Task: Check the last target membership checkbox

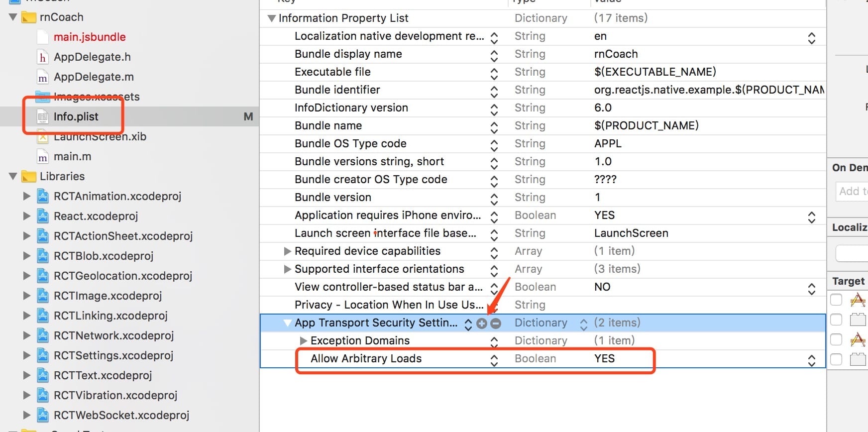Action: [836, 359]
